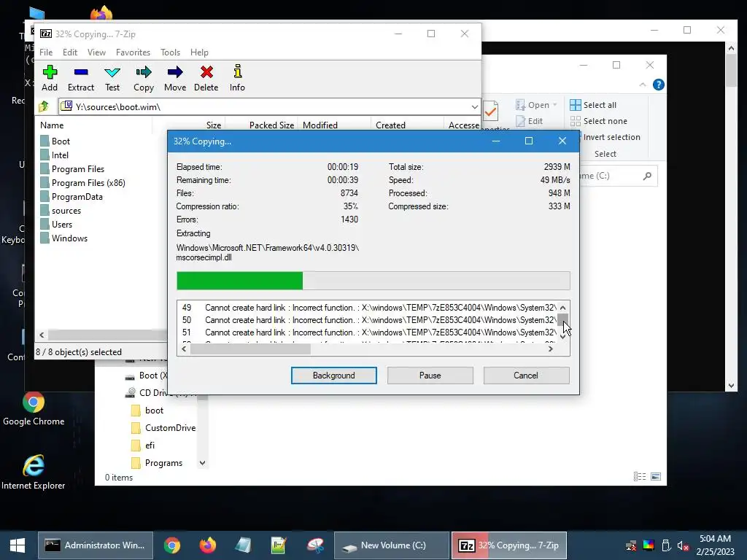Switch Explorer to details view icon

coord(640,477)
